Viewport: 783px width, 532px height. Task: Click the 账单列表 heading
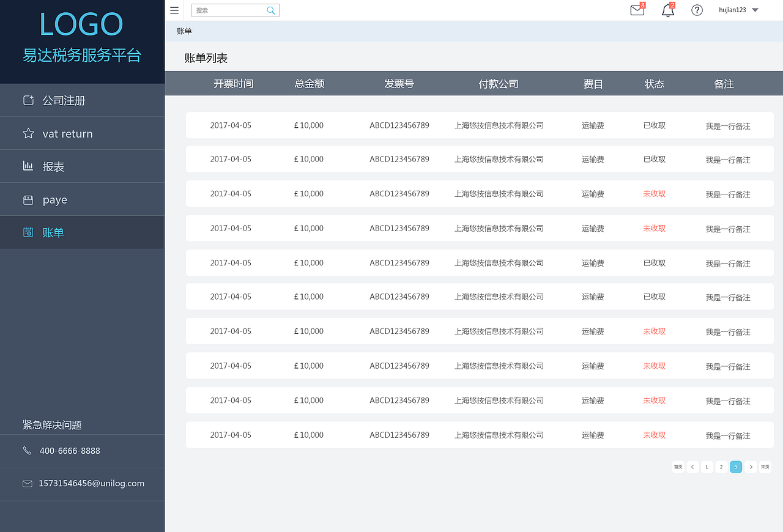tap(206, 58)
